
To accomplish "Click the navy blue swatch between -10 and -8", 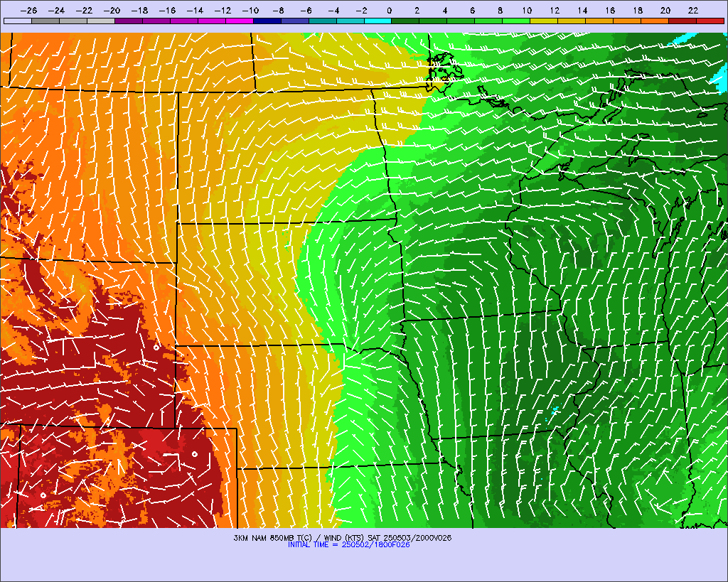I will 267,21.
